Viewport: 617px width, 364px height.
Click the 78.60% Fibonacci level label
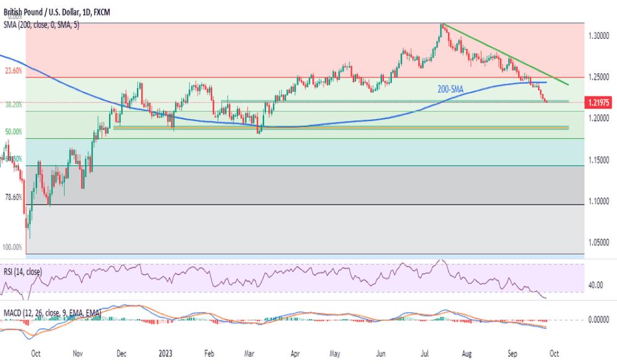tap(14, 197)
